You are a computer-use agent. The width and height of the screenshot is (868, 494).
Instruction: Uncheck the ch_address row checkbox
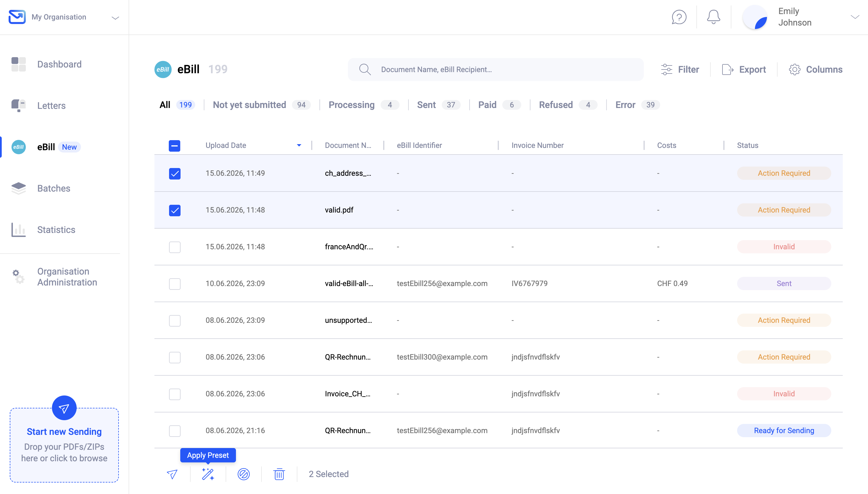pyautogui.click(x=175, y=173)
